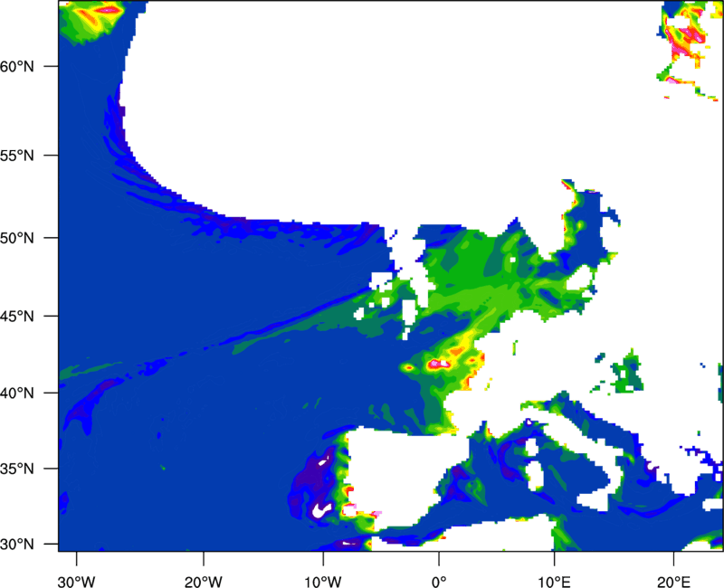Click the 30°W longitude label
The width and height of the screenshot is (724, 588).
point(76,582)
